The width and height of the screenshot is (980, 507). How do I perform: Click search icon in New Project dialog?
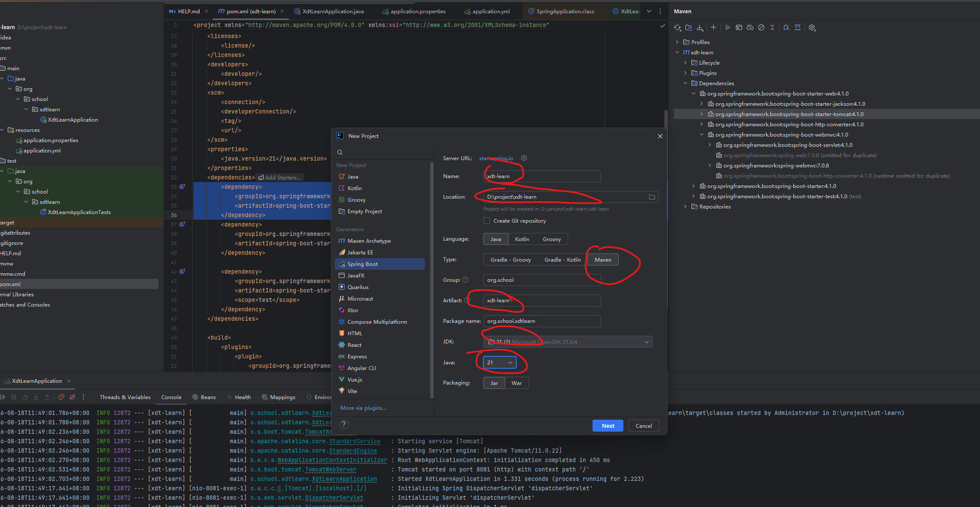pos(340,152)
